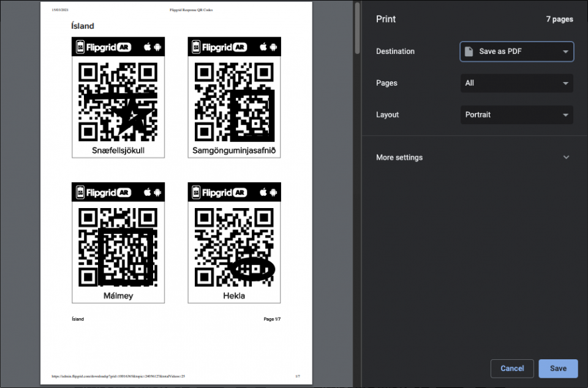Click the Hekla QR code

pos(235,247)
